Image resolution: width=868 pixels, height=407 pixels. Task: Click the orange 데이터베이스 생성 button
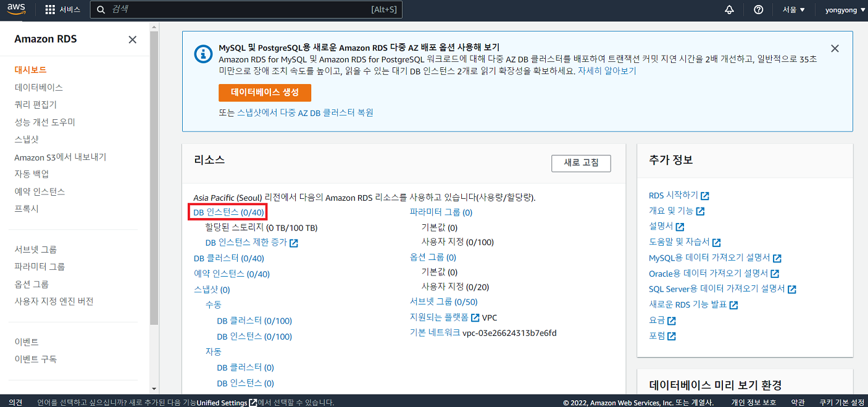(265, 93)
